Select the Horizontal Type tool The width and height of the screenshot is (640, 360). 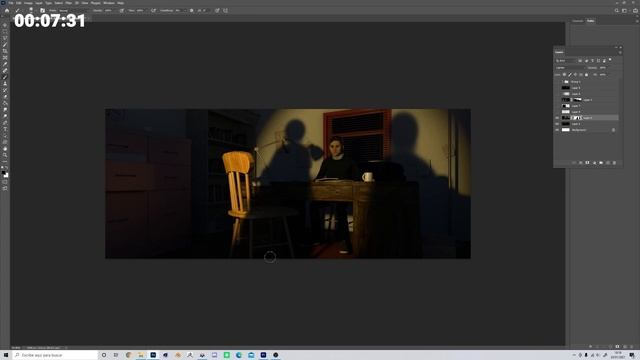pyautogui.click(x=5, y=129)
